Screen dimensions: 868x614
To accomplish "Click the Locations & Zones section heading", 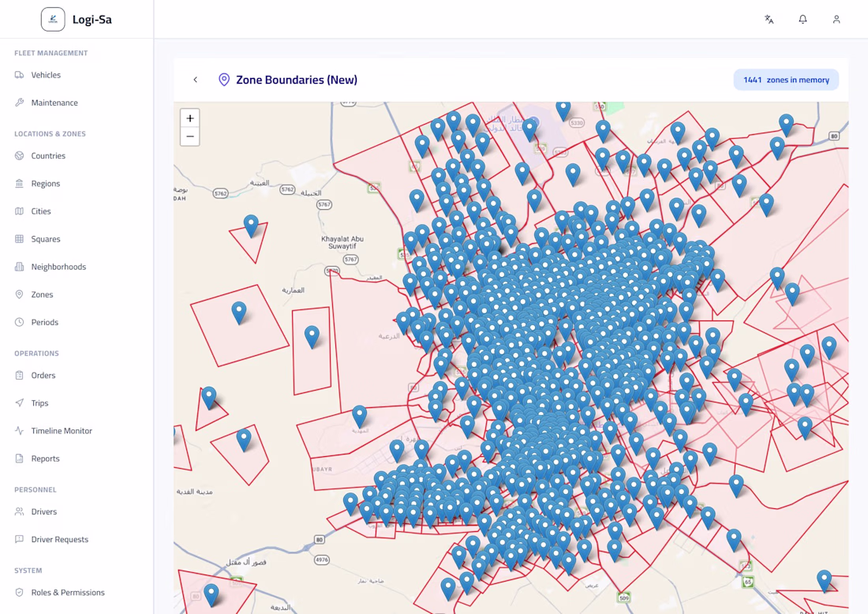I will [x=50, y=134].
